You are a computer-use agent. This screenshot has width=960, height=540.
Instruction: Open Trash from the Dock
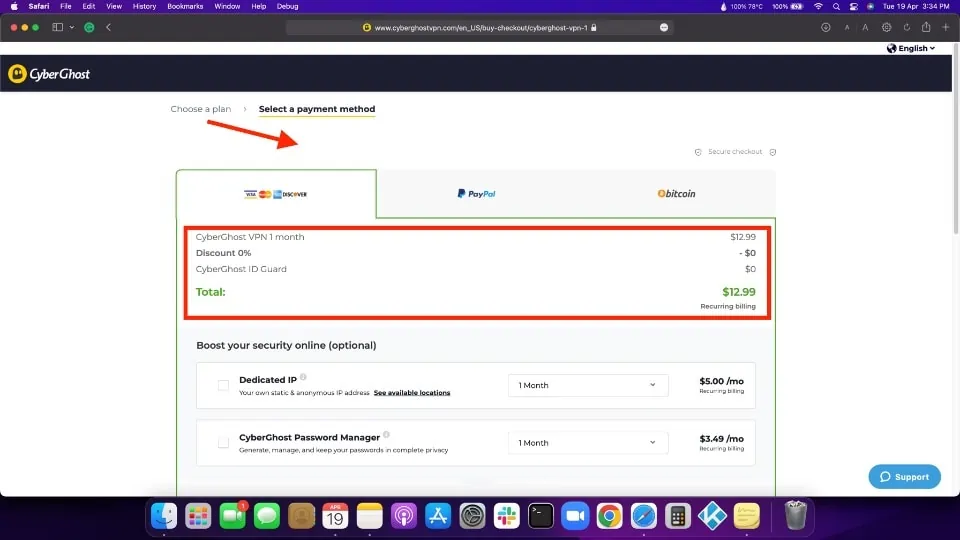pyautogui.click(x=795, y=516)
